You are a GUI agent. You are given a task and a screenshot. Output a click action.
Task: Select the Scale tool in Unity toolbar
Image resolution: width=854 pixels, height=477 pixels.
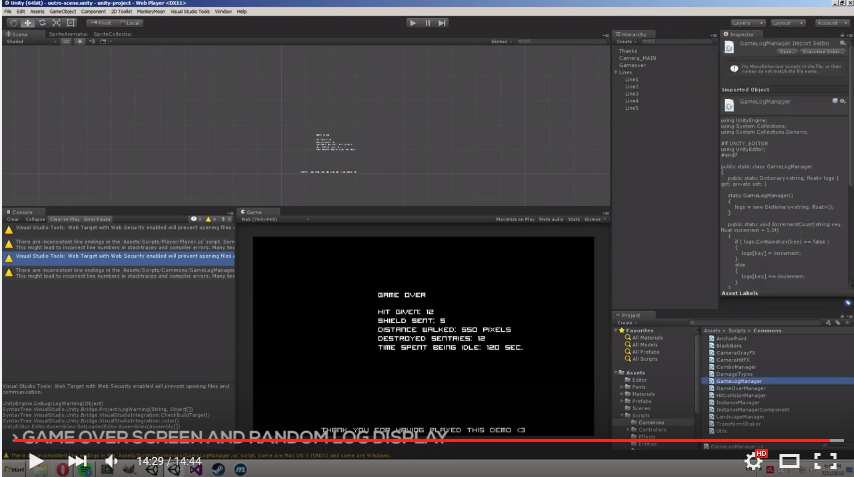point(56,23)
